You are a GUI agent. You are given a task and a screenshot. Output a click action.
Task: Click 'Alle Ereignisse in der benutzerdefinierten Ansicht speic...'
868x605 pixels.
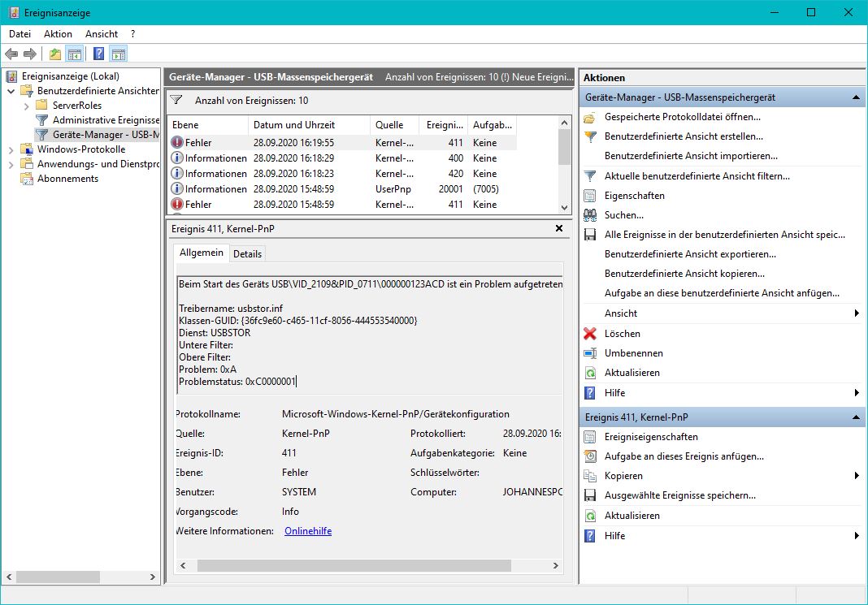click(x=725, y=235)
